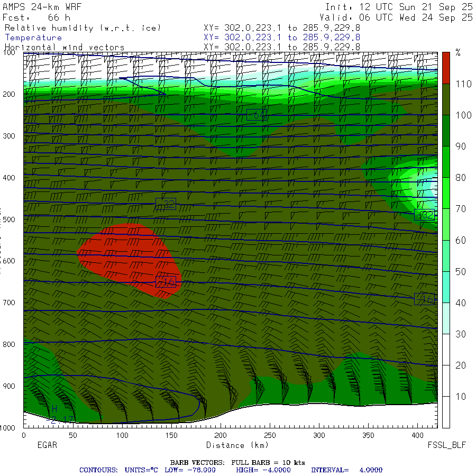Click the '400' distance axis tick label
This screenshot has width=476, height=476.
[x=417, y=435]
